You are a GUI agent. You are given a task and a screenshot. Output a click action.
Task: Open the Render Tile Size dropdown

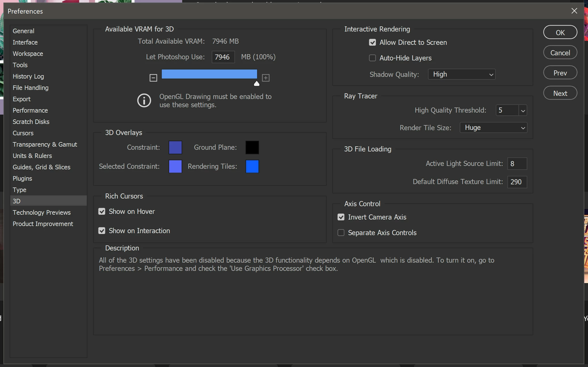tap(493, 128)
